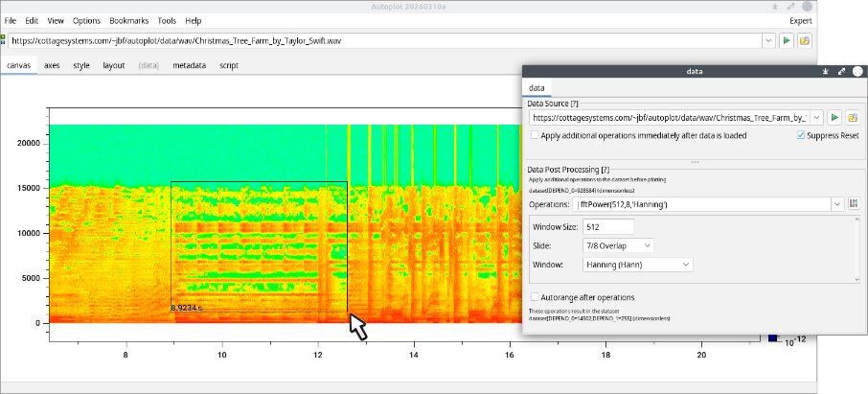Screen dimensions: 868x394
Task: Click the Expert mode label
Action: (x=800, y=20)
